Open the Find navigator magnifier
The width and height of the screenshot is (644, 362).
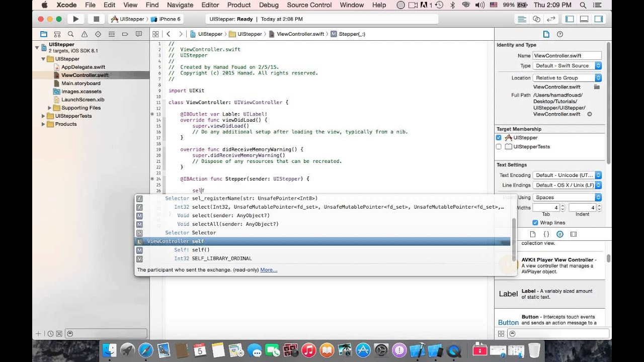pyautogui.click(x=70, y=34)
